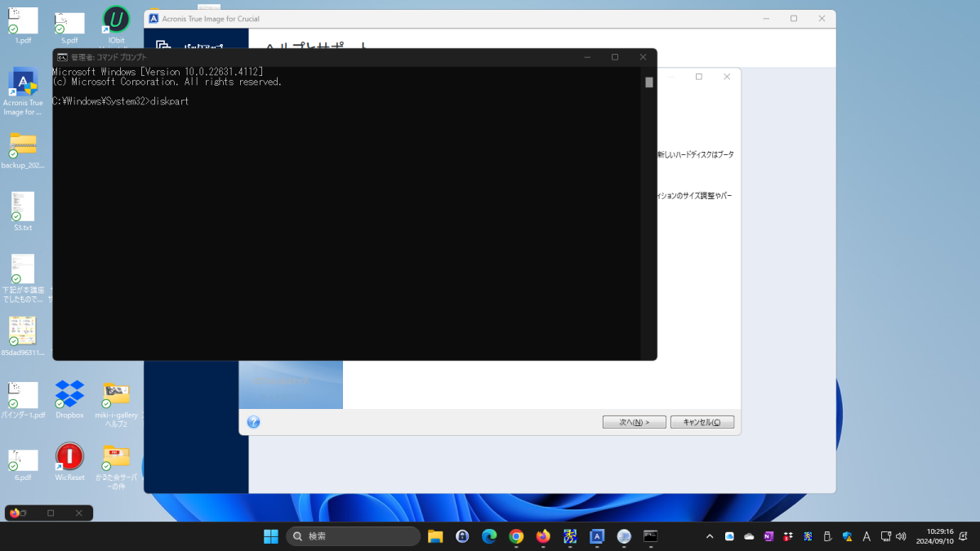Maximize the Command Prompt window
The width and height of the screenshot is (980, 551).
(x=615, y=57)
